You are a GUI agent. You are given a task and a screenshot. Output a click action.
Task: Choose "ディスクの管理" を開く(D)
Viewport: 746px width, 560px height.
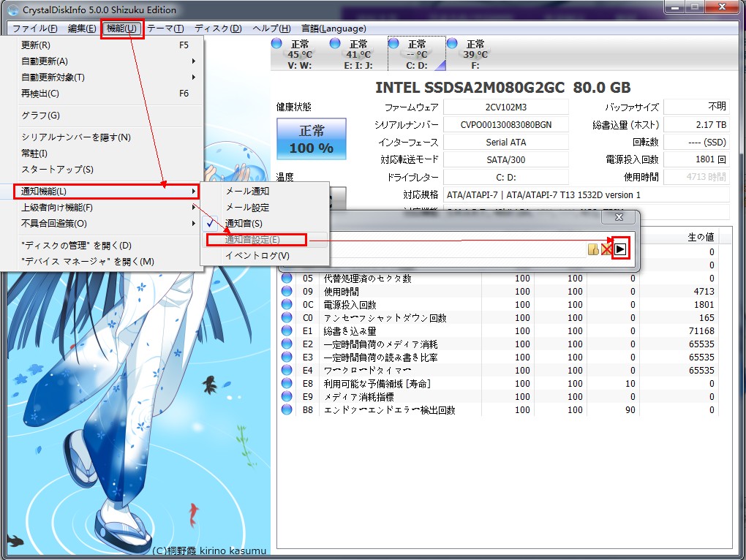pos(105,246)
